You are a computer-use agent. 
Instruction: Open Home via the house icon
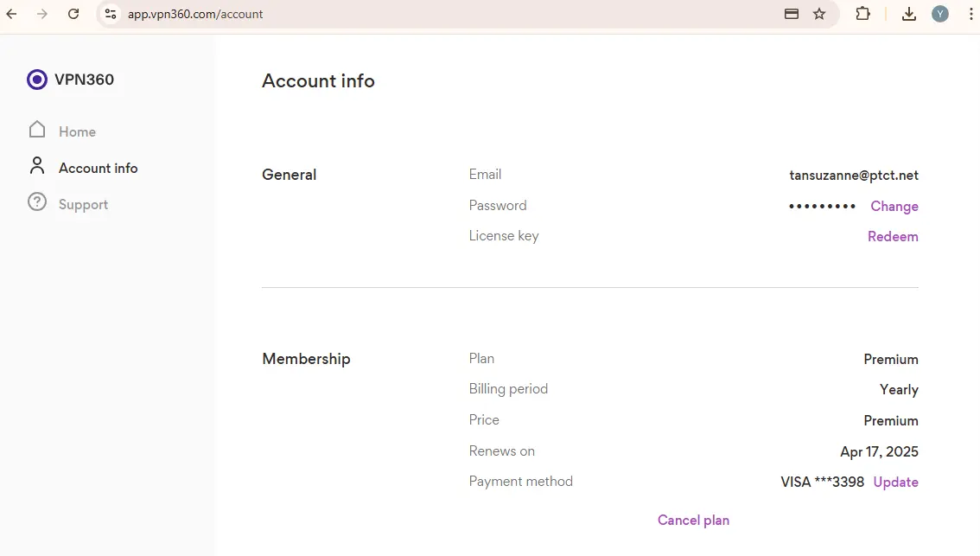tap(37, 130)
